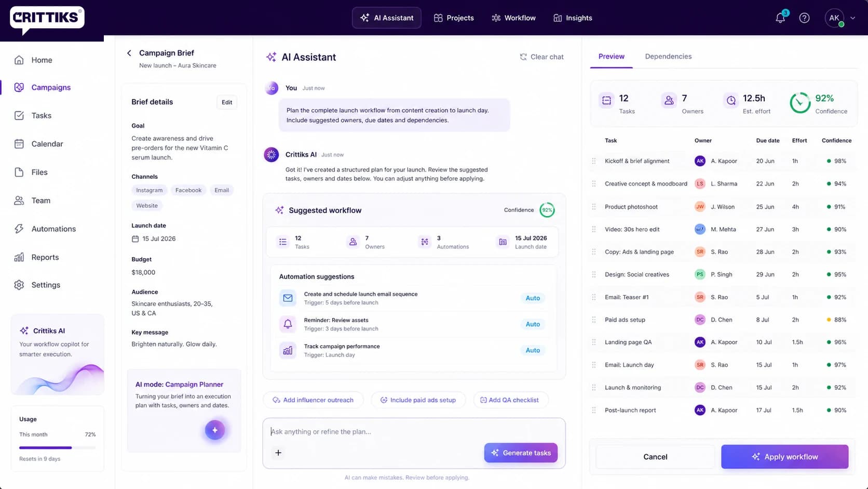Click the Automations lightning icon
The image size is (868, 489).
[x=19, y=229]
